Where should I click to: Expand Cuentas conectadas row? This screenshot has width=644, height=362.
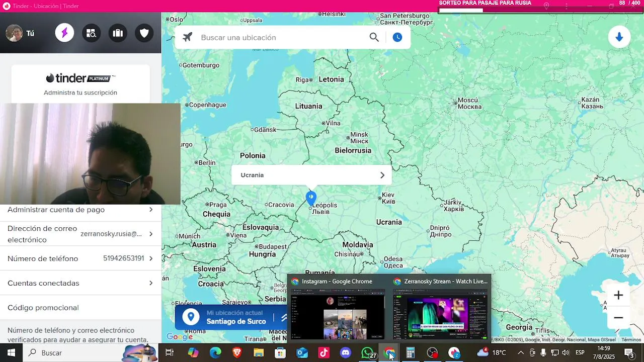click(80, 283)
